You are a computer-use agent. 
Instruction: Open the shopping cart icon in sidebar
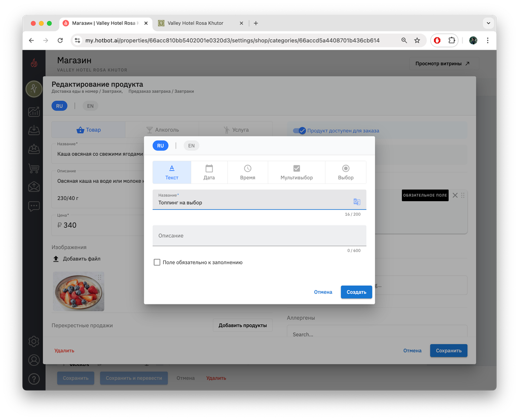[34, 168]
